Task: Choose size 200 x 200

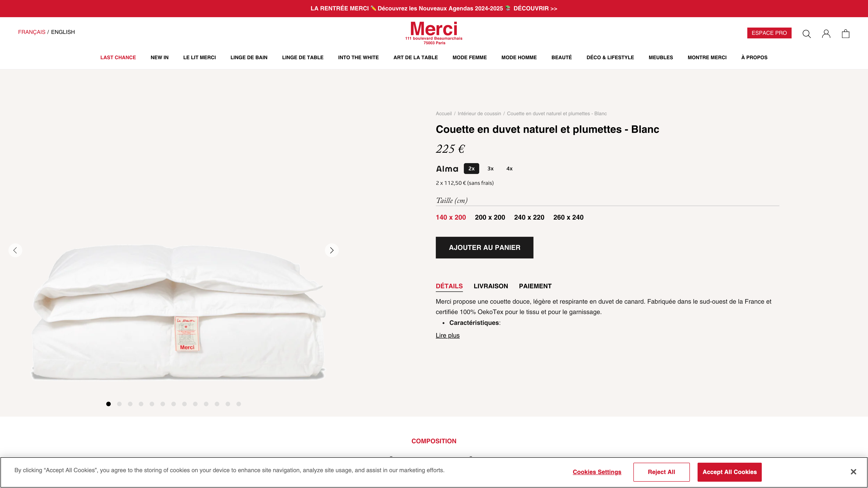Action: coord(490,217)
